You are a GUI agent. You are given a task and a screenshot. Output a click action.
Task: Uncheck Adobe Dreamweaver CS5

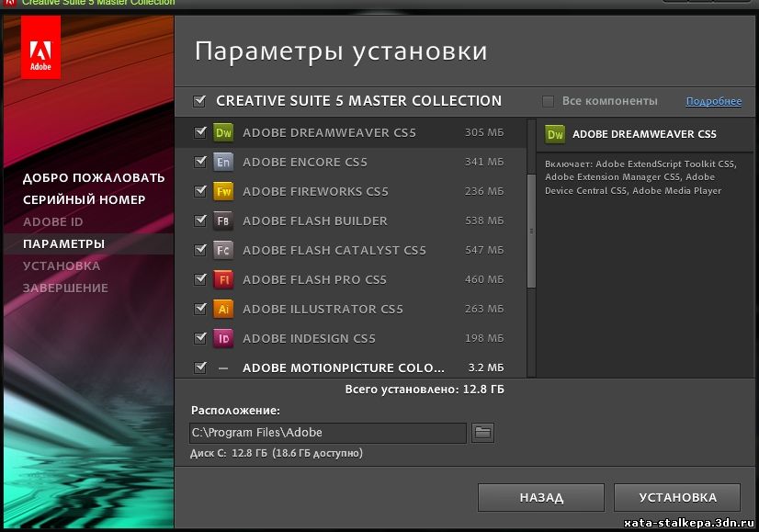[x=200, y=132]
